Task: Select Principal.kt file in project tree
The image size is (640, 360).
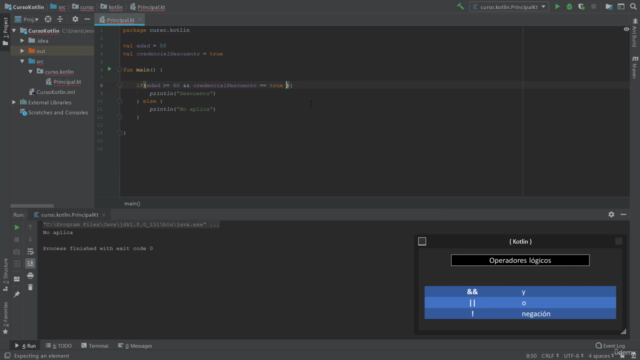Action: (x=64, y=82)
